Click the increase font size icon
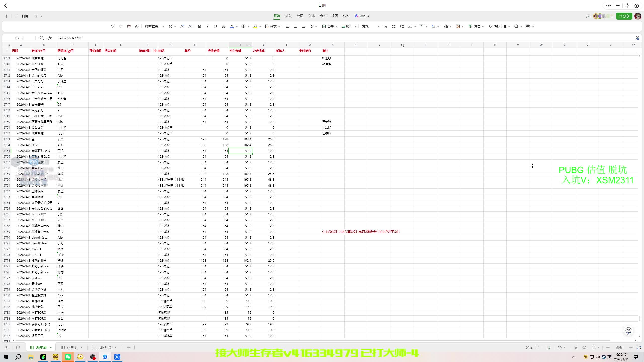This screenshot has width=644, height=362. point(182,26)
